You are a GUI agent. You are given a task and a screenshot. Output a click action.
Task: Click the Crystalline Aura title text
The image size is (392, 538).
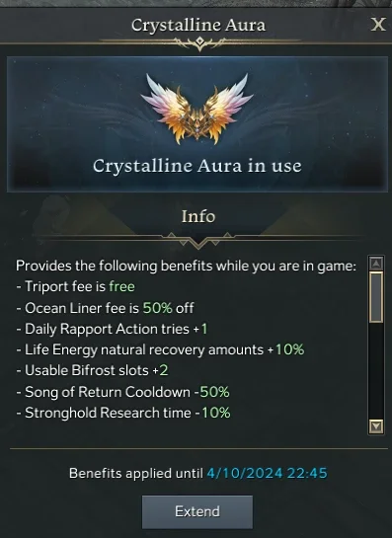coord(198,25)
